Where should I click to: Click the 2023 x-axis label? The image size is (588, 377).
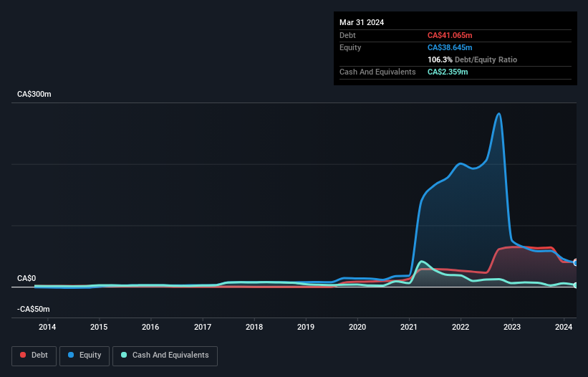pos(512,327)
